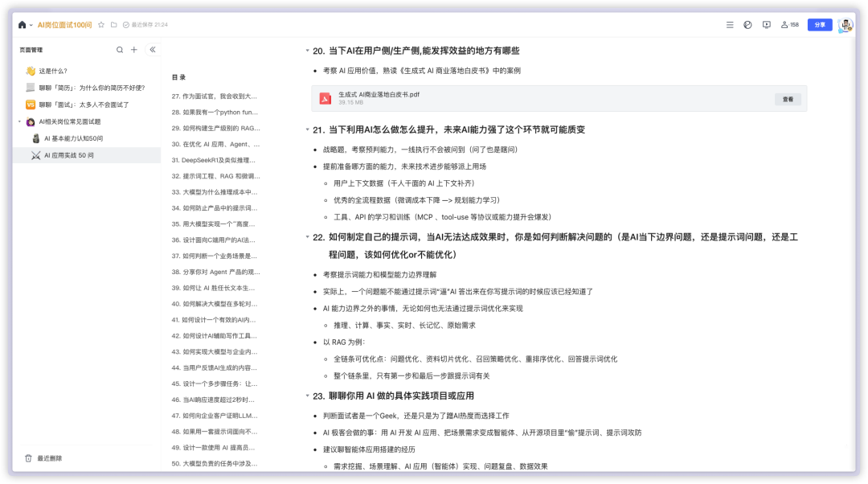Create a new page with the + icon
Viewport: 868px width, 484px height.
[134, 49]
